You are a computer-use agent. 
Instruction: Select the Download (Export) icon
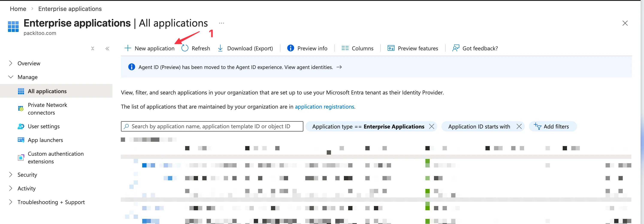pos(220,48)
